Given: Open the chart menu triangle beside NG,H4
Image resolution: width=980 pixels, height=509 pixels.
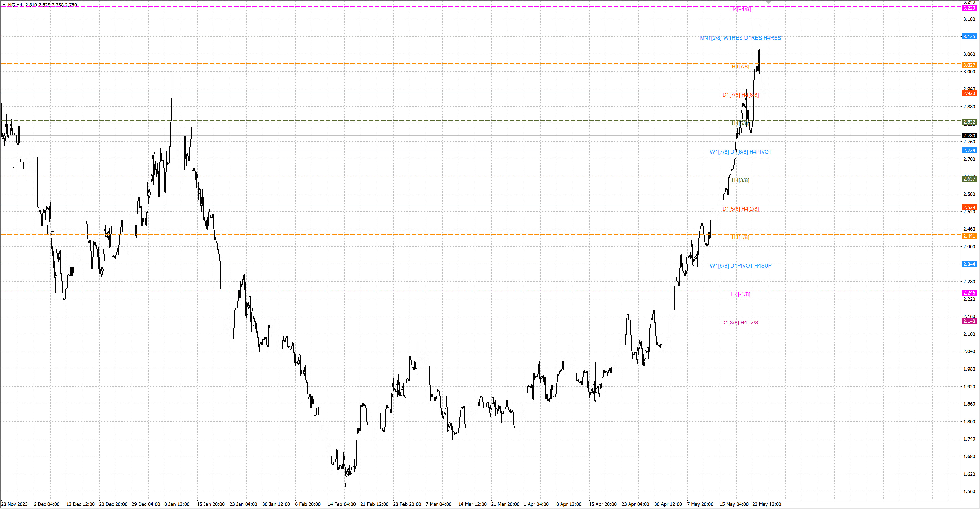Looking at the screenshot, I should pos(4,5).
